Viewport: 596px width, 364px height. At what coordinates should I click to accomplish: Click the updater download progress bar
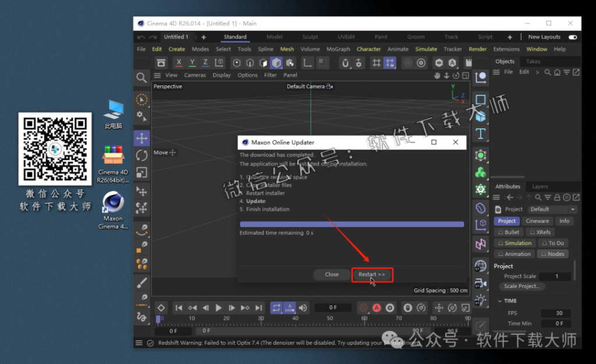coord(352,224)
